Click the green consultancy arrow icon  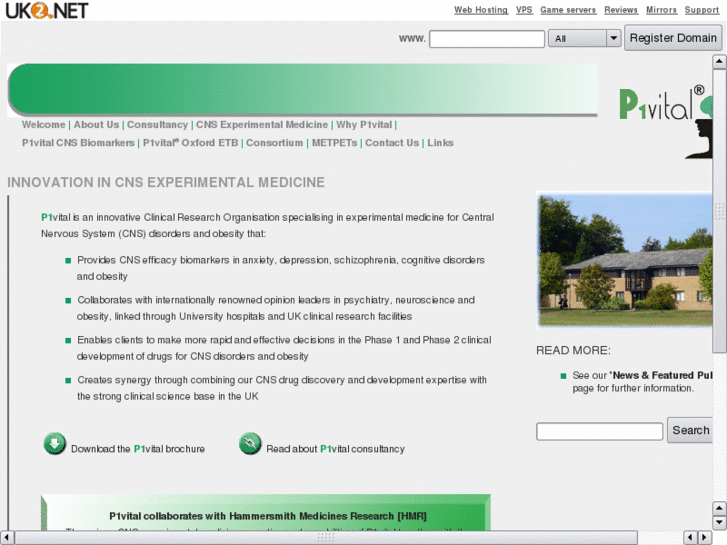(250, 443)
